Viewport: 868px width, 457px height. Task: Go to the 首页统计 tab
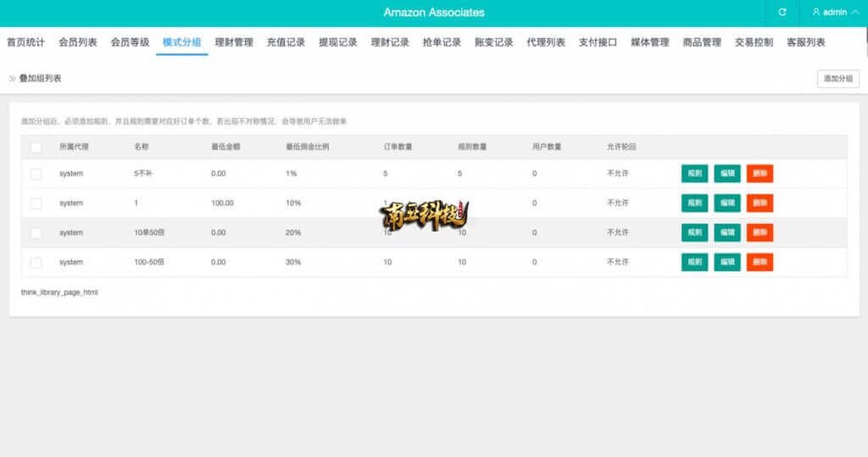click(25, 42)
